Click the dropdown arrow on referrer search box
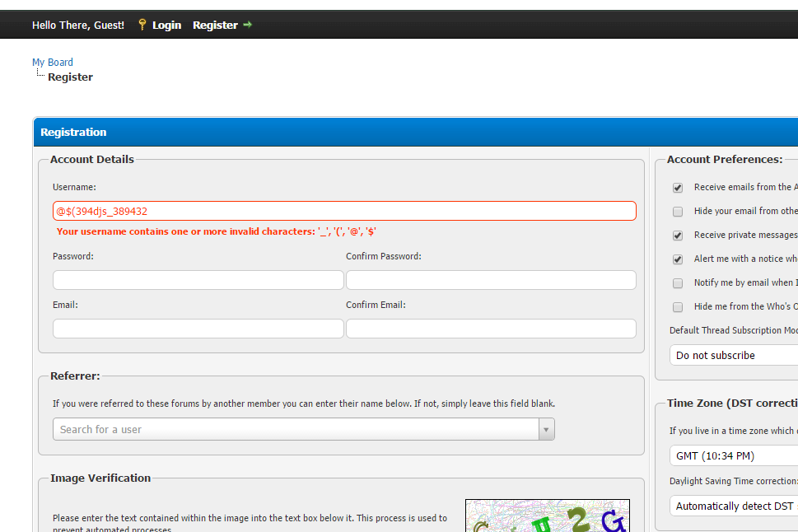 tap(545, 429)
